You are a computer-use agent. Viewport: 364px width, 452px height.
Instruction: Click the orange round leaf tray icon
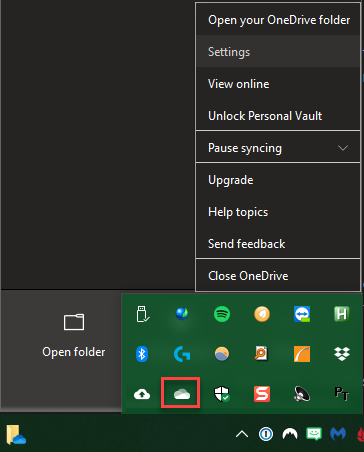point(262,314)
